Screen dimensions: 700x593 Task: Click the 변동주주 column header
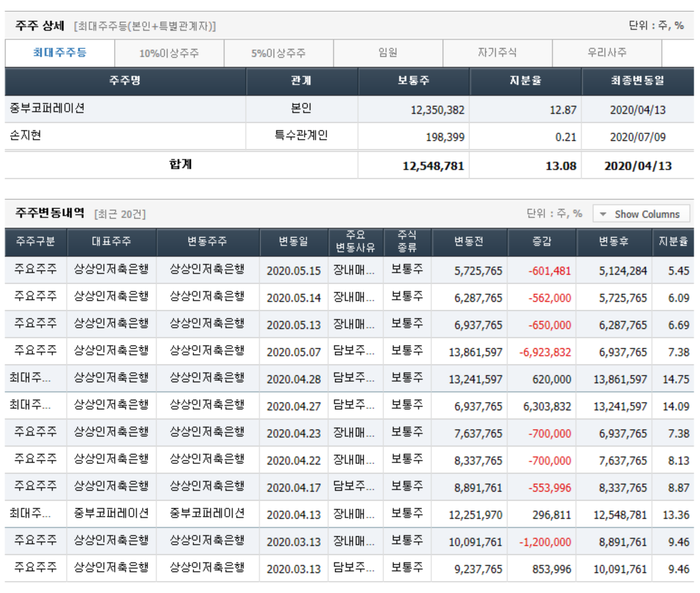click(x=207, y=242)
